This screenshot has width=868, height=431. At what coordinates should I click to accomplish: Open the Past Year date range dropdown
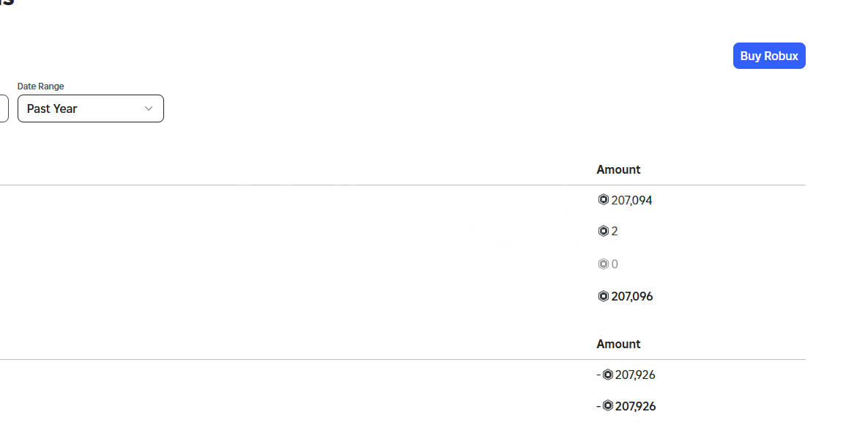point(91,108)
